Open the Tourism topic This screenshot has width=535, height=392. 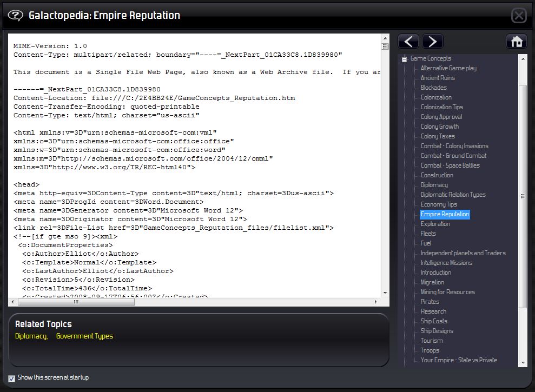click(x=432, y=341)
